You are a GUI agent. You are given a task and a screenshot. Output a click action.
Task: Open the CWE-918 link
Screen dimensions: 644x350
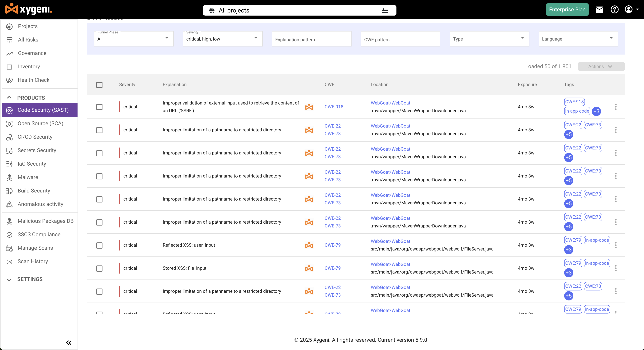334,107
